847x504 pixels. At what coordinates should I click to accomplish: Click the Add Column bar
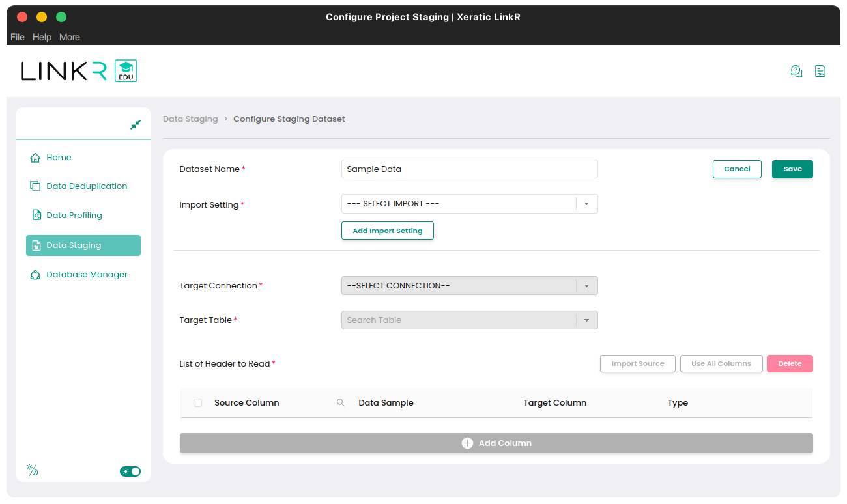496,443
